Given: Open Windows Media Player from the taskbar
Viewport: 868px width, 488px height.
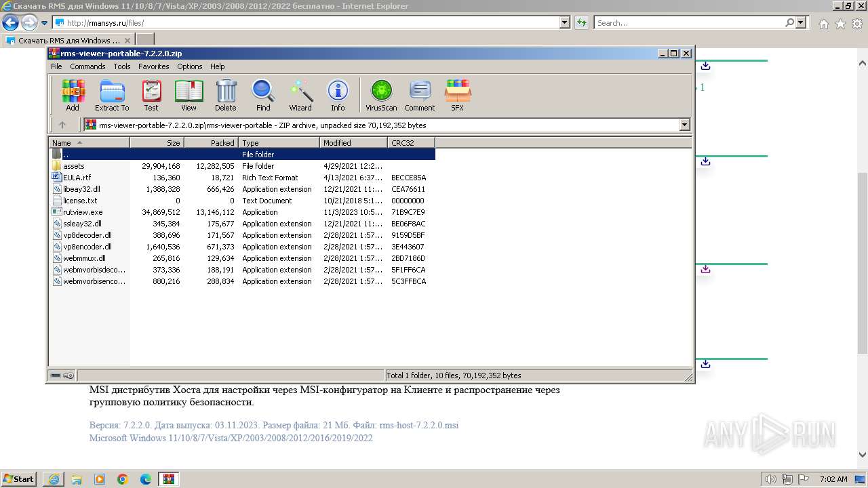Looking at the screenshot, I should pos(100,479).
